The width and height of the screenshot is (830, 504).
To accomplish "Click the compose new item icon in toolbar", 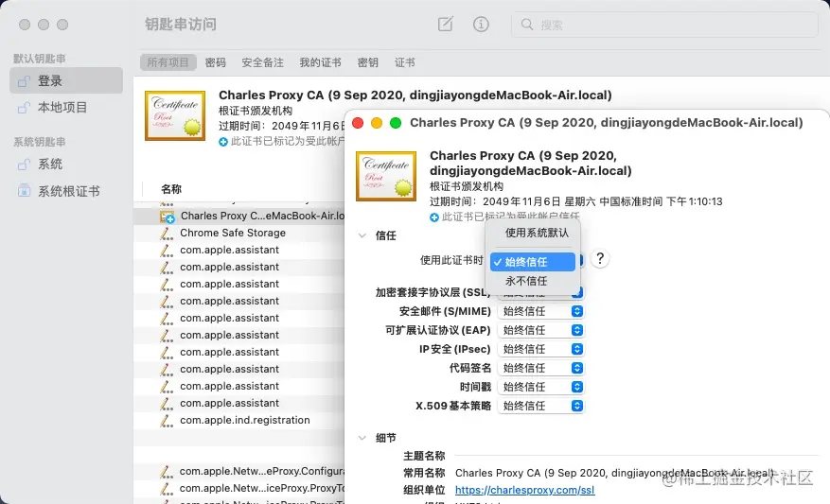I will 445,25.
